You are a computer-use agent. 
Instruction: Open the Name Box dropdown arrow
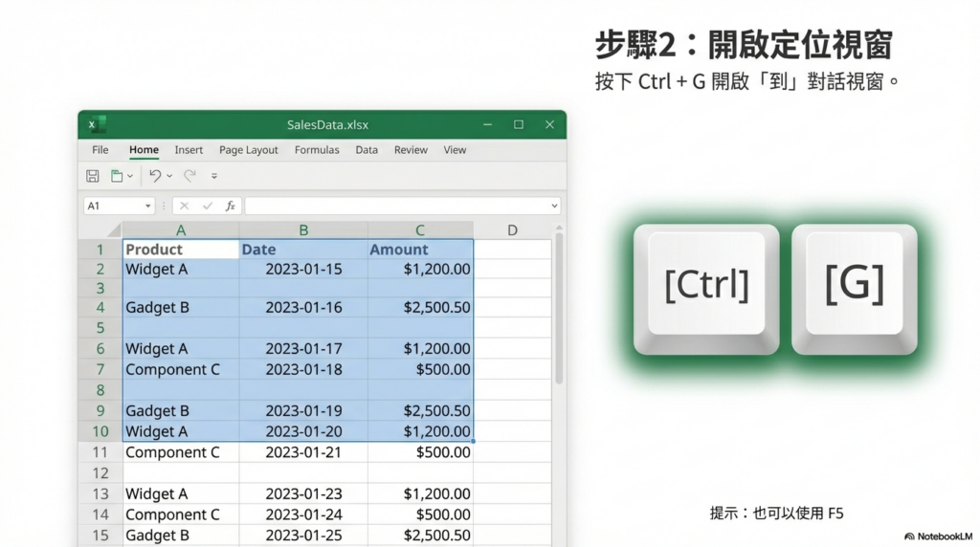coord(148,206)
